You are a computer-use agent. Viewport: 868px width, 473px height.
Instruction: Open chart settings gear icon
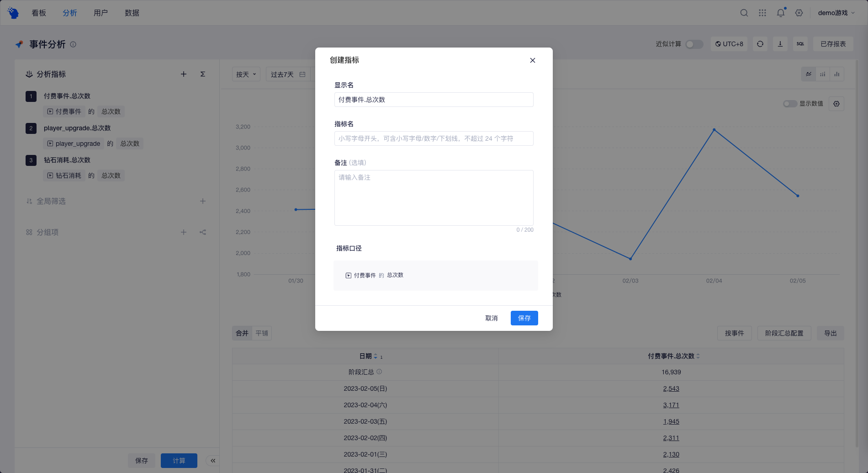point(836,104)
